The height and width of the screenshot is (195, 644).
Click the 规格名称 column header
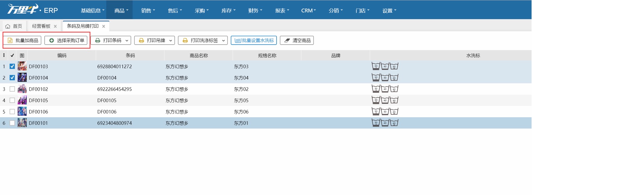267,55
